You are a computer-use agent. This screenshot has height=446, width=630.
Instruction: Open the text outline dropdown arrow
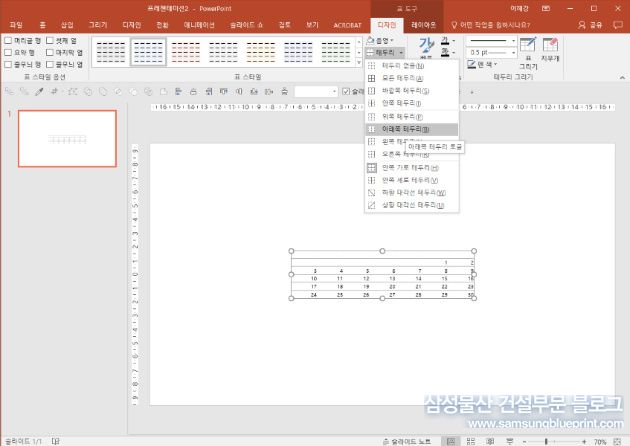point(454,53)
